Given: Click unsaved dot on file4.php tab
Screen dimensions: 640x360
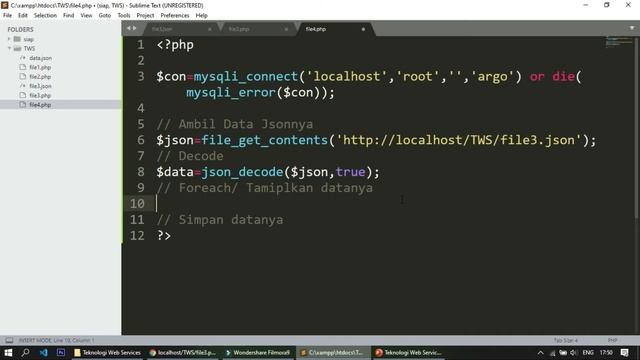Looking at the screenshot, I should tap(363, 29).
